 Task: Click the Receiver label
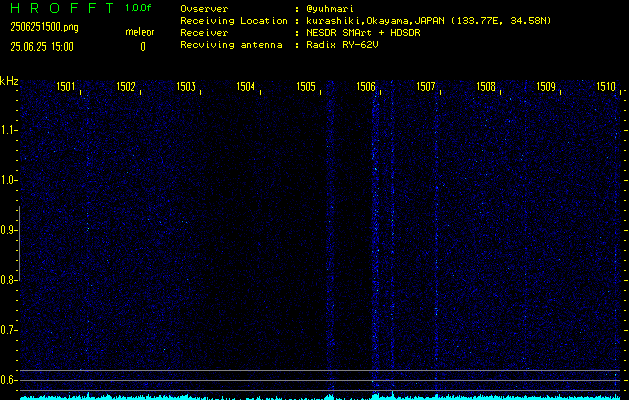click(204, 33)
